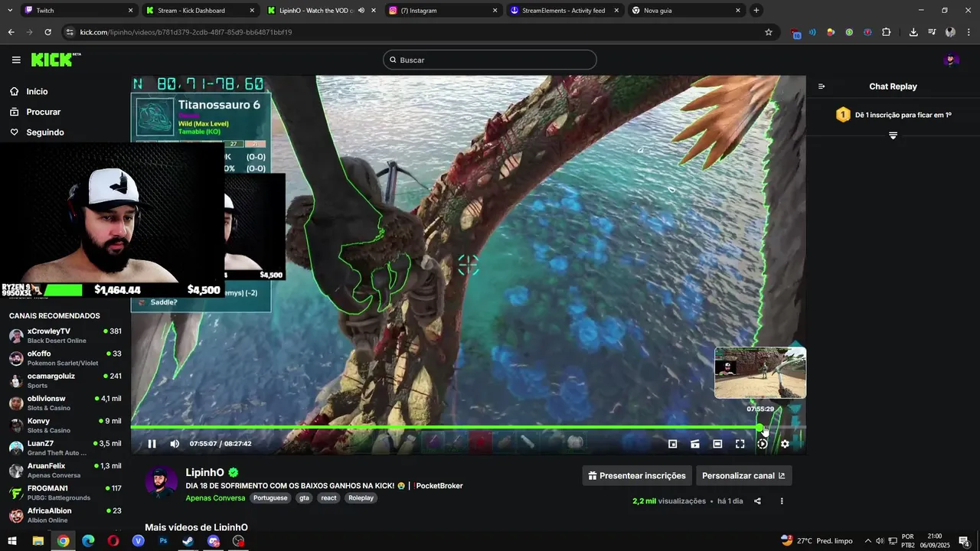
Task: Open File Explorer from the taskbar
Action: tap(38, 541)
